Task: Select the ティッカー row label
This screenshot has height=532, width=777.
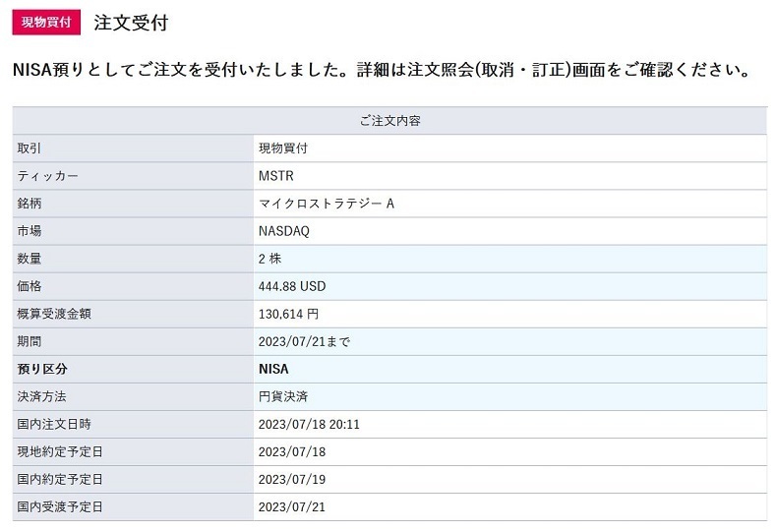Action: [x=47, y=176]
